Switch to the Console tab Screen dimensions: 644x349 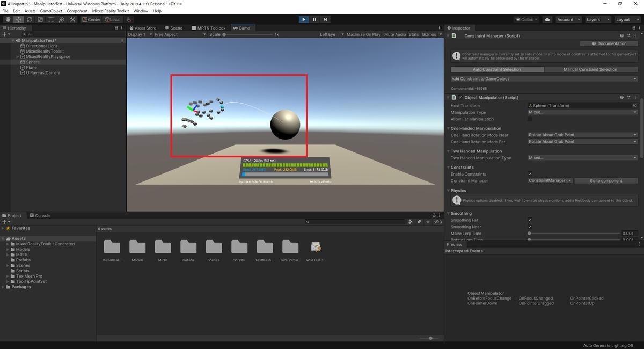pos(40,215)
